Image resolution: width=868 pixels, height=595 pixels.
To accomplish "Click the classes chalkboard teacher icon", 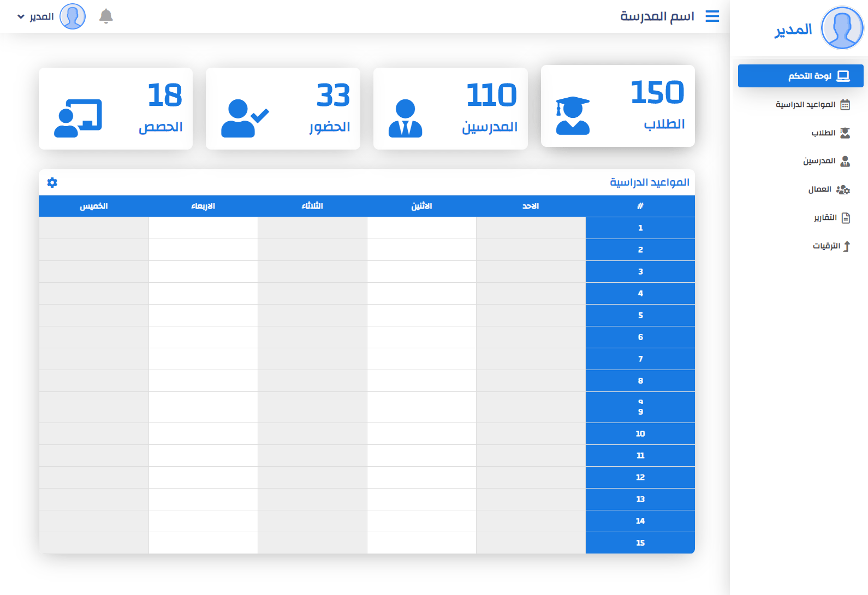I will [x=78, y=118].
